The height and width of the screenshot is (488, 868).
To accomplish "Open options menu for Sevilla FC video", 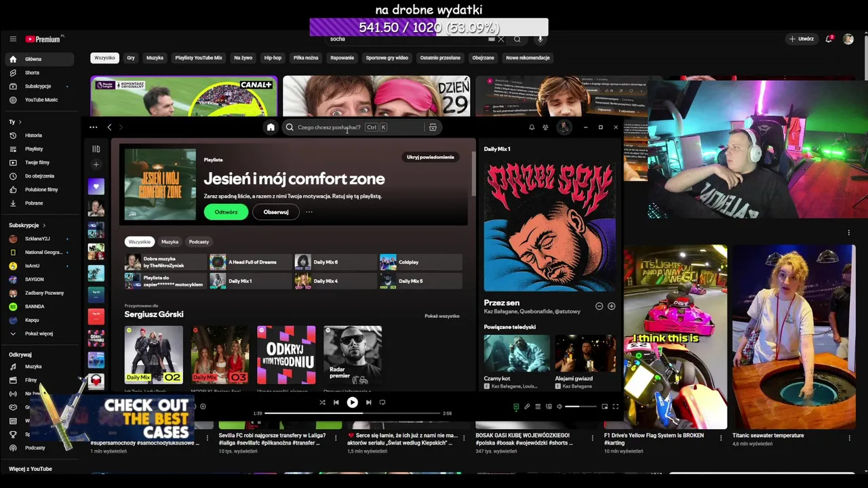I will [335, 438].
